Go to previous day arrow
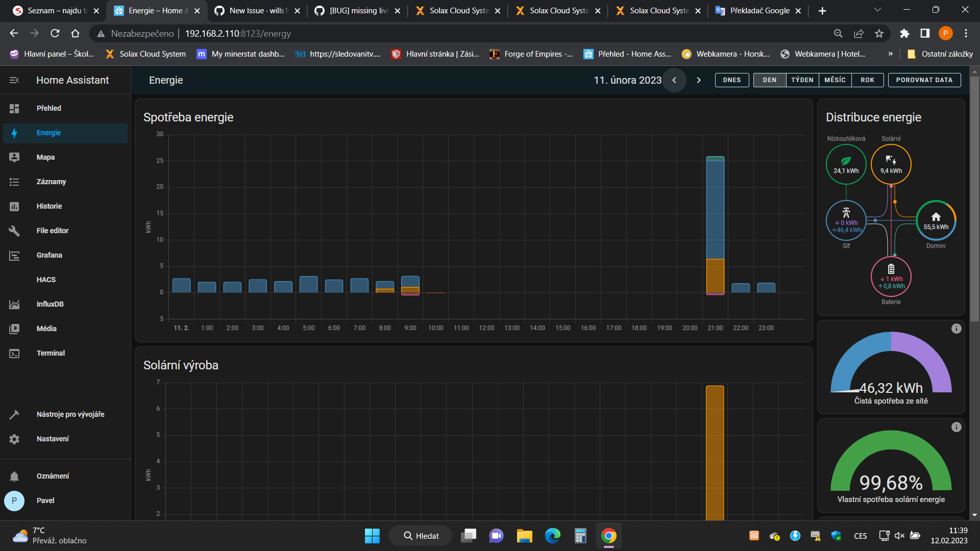Viewport: 980px width, 551px height. [x=674, y=80]
